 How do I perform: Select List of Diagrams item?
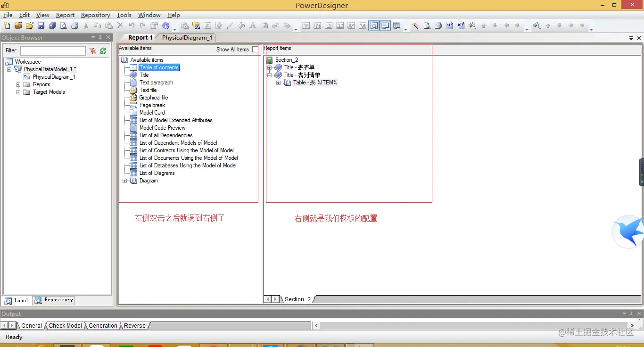157,173
